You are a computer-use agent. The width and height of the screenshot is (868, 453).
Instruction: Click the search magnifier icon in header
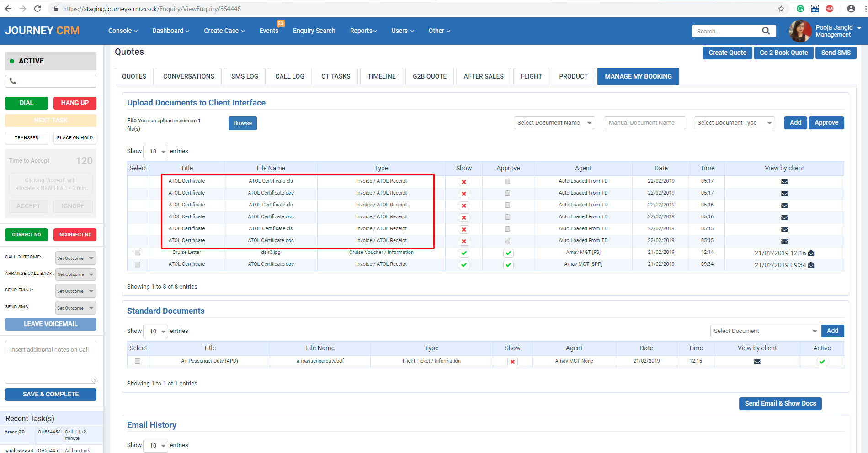point(766,31)
